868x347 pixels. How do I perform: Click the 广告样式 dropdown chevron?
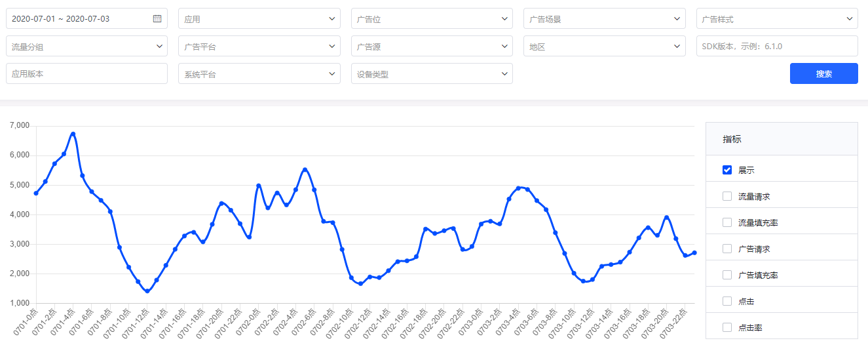[x=850, y=18]
